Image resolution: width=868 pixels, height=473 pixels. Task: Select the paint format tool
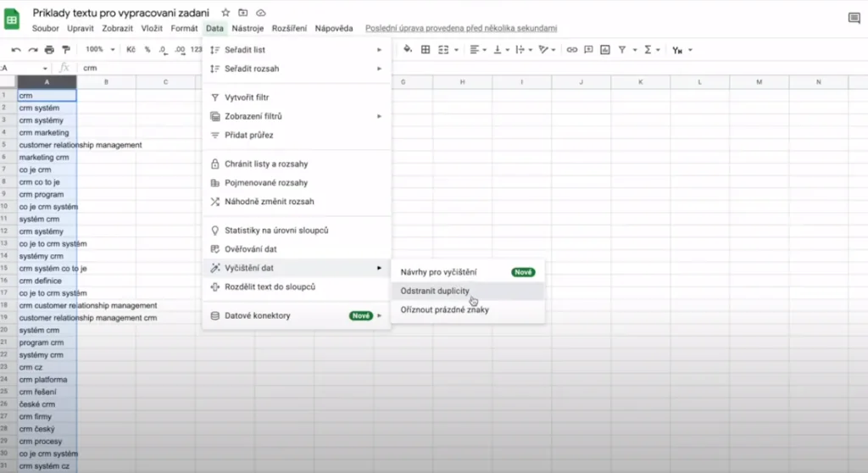[65, 50]
